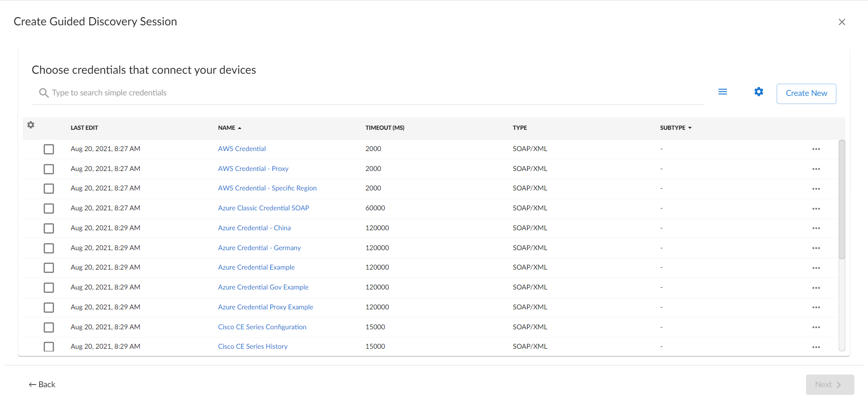Image resolution: width=868 pixels, height=408 pixels.
Task: Focus the search simple credentials field
Action: (x=362, y=93)
